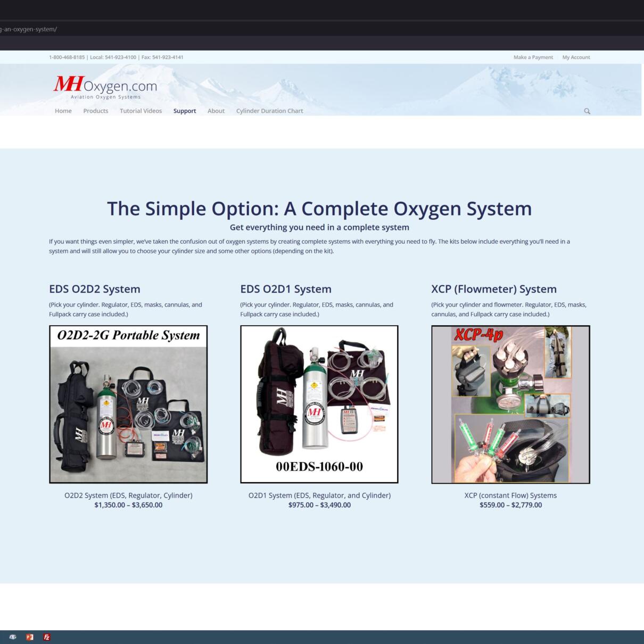Select the Support menu item

point(185,111)
